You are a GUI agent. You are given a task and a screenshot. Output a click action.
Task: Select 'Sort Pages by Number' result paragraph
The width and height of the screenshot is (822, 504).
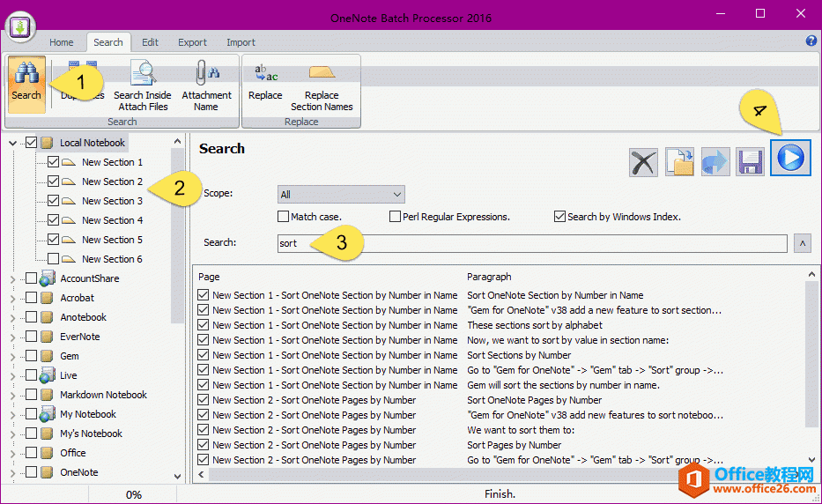(x=514, y=445)
